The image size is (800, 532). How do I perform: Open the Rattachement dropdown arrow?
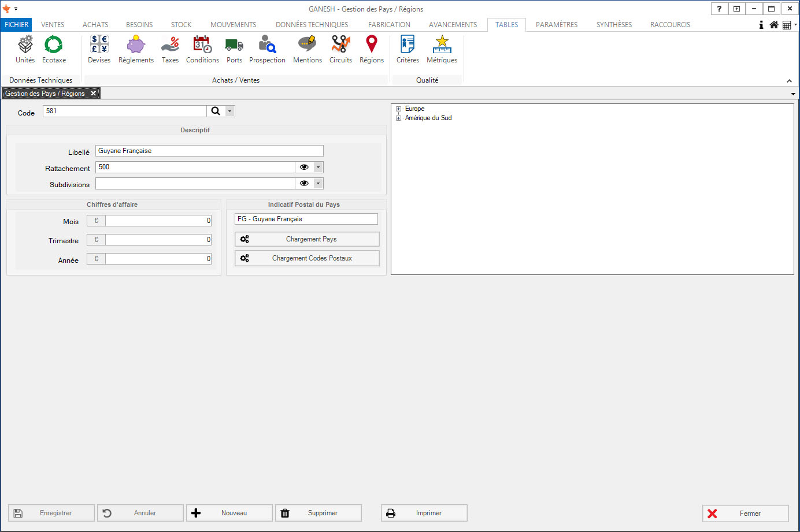pyautogui.click(x=318, y=167)
